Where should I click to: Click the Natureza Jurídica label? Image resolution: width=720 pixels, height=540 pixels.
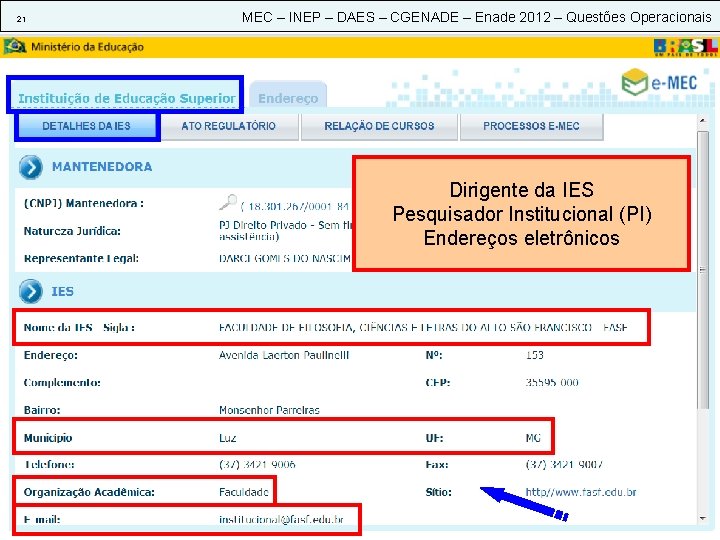[72, 231]
